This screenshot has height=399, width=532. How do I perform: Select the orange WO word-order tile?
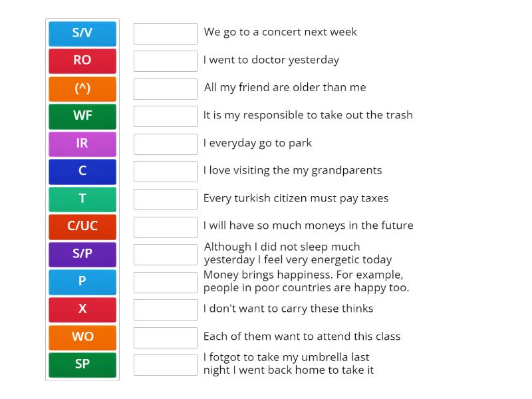(x=82, y=336)
